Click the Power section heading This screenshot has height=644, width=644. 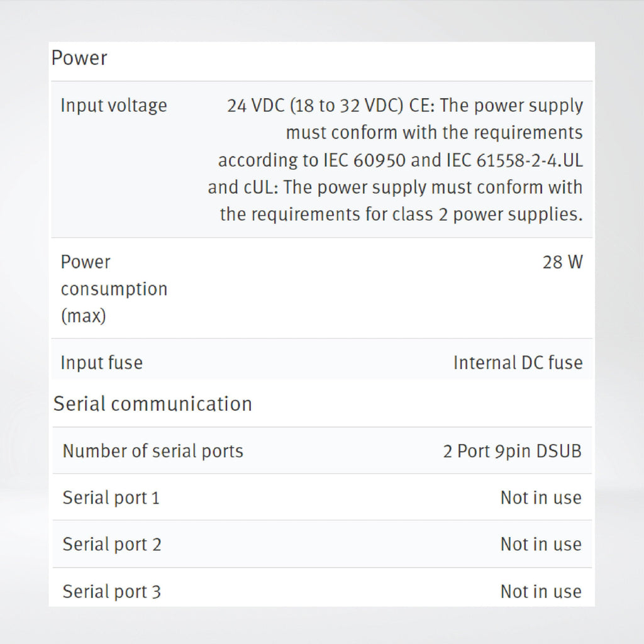tap(79, 57)
